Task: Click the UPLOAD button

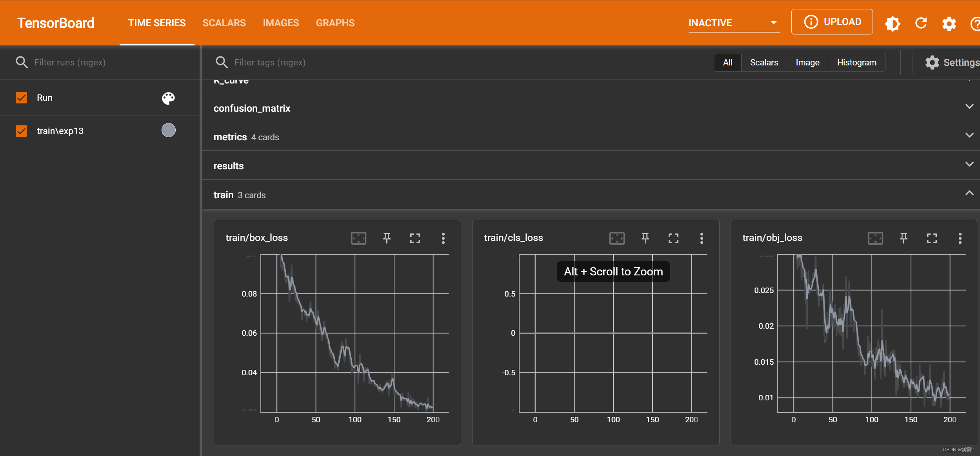Action: coord(832,22)
